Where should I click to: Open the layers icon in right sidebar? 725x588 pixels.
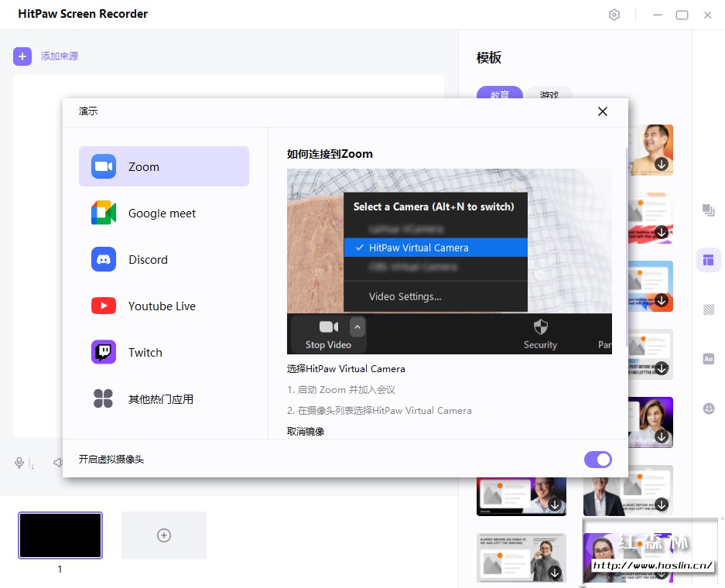coord(708,210)
